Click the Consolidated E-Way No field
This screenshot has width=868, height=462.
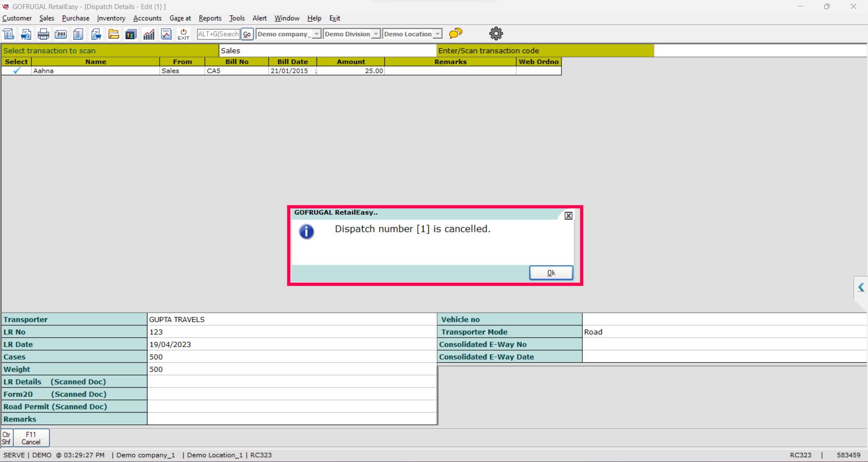725,344
